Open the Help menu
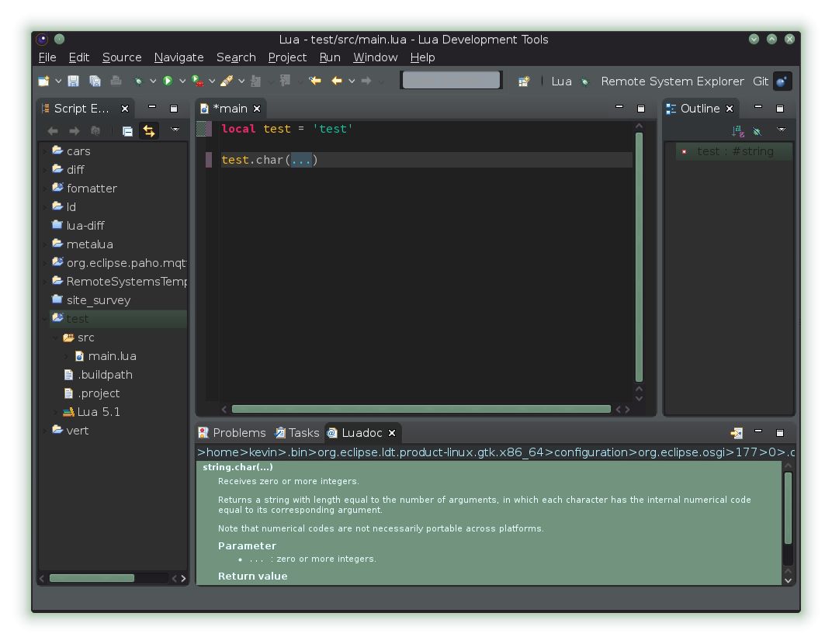This screenshot has width=832, height=644. click(x=422, y=57)
